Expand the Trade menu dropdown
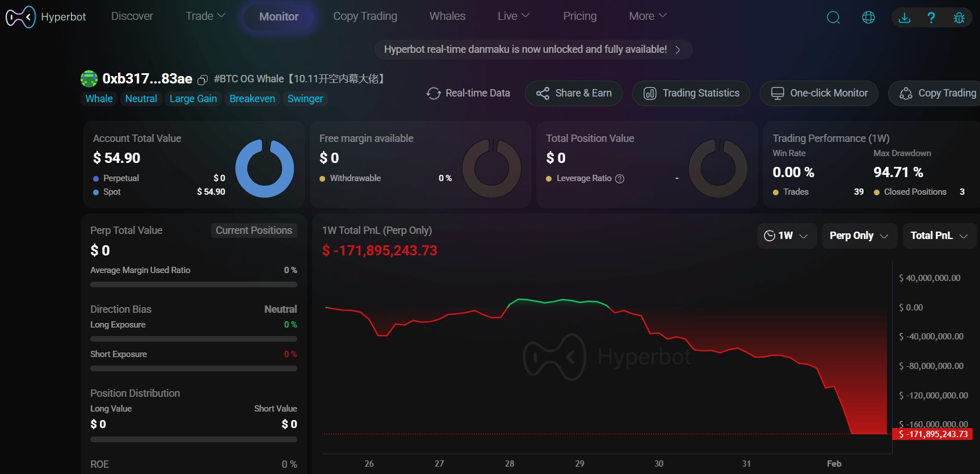 click(205, 16)
